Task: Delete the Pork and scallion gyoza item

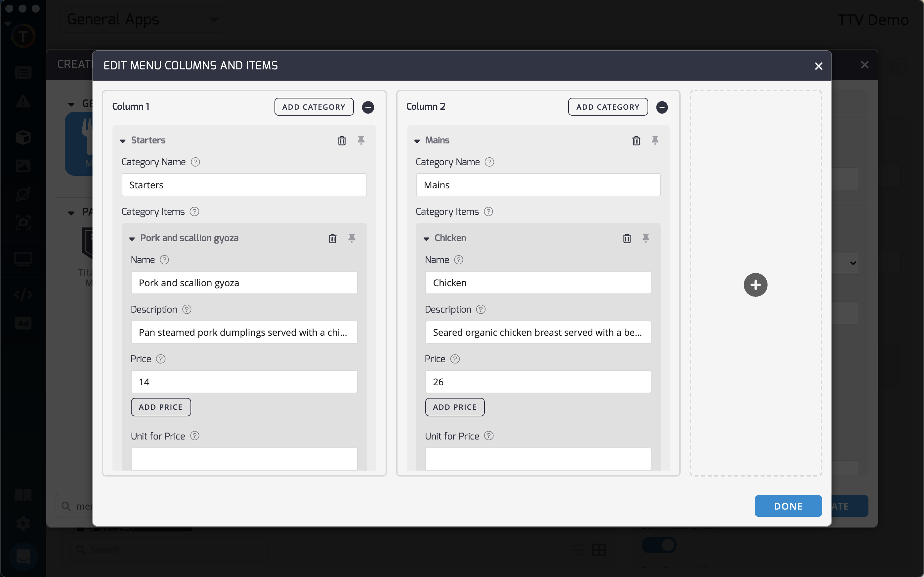Action: pyautogui.click(x=333, y=239)
